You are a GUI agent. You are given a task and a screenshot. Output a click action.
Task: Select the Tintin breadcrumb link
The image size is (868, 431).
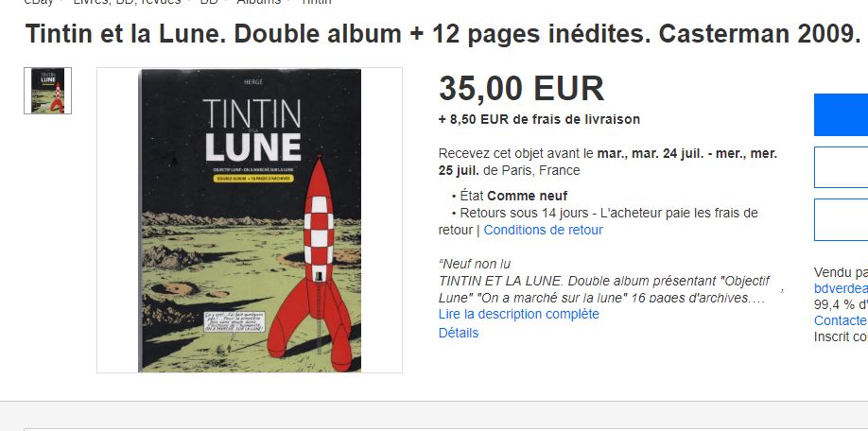tap(317, 2)
